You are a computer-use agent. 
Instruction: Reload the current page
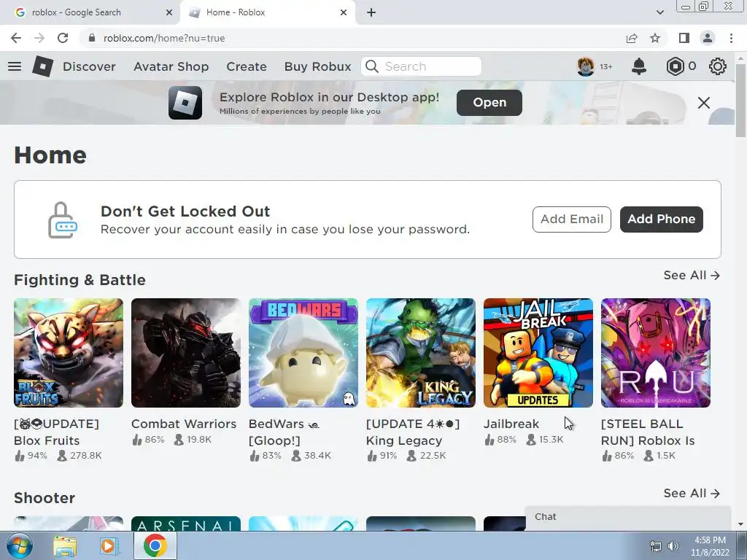coord(63,38)
